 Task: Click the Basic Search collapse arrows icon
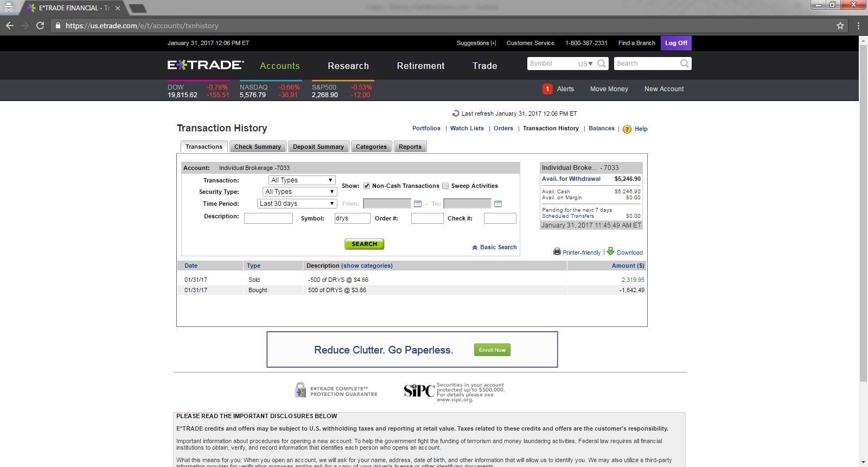[x=475, y=248]
